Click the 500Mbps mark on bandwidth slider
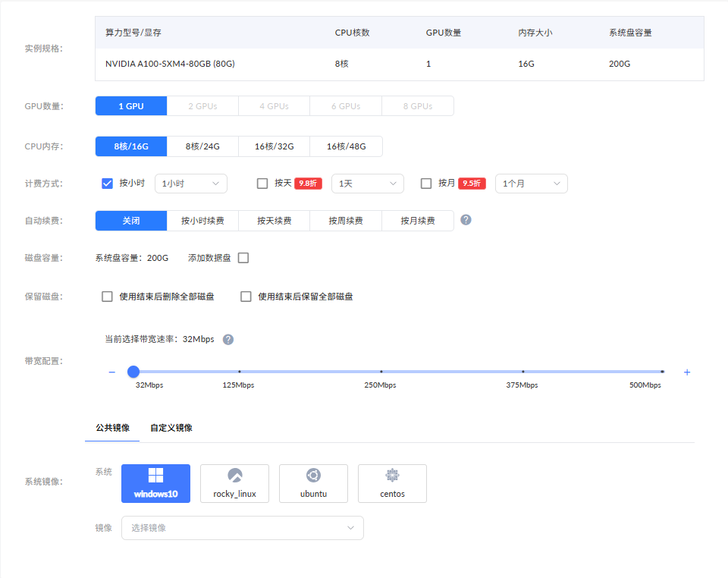This screenshot has height=578, width=728. [663, 372]
